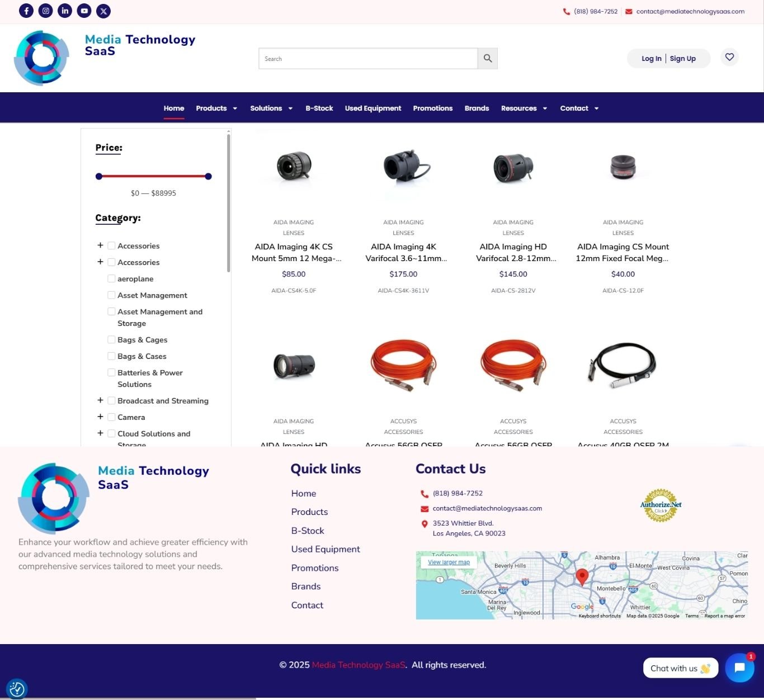Click the header email envelope icon

tap(629, 11)
